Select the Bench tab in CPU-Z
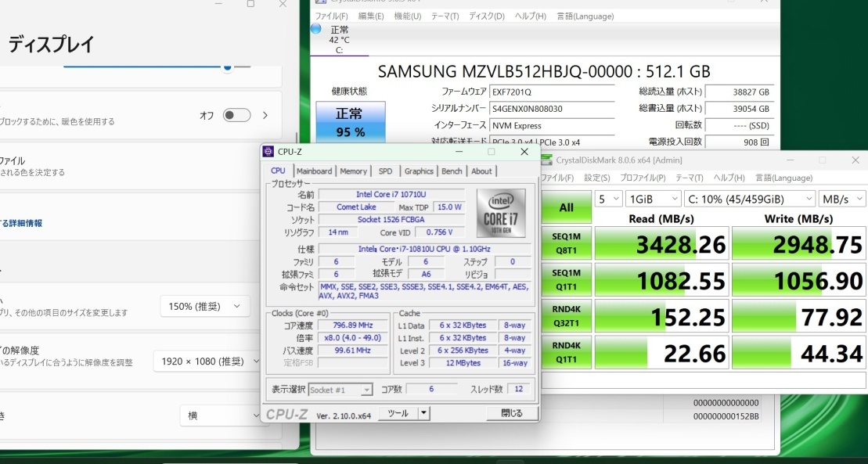 (x=452, y=171)
